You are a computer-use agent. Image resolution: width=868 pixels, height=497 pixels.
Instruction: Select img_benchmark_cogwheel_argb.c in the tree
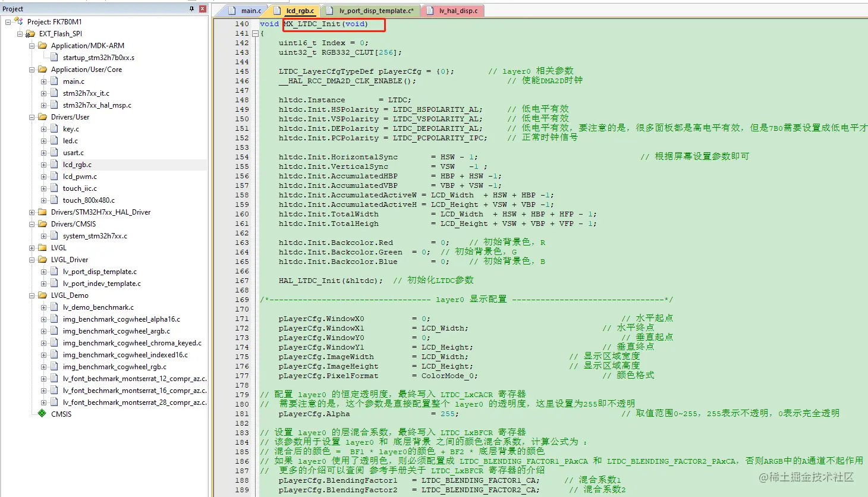pos(117,331)
